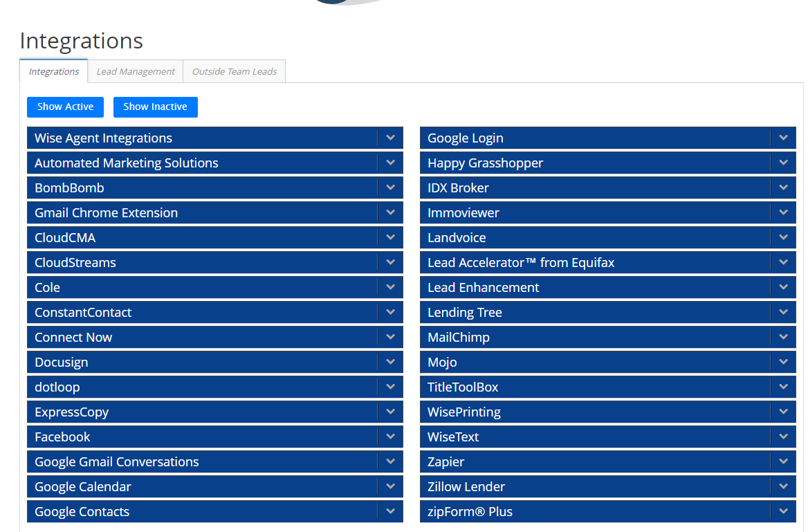
Task: Expand Gmail Chrome Extension chevron
Action: coord(391,212)
